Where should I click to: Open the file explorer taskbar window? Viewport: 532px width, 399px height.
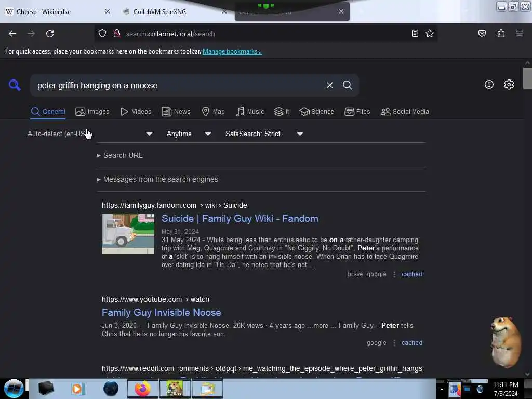207,389
